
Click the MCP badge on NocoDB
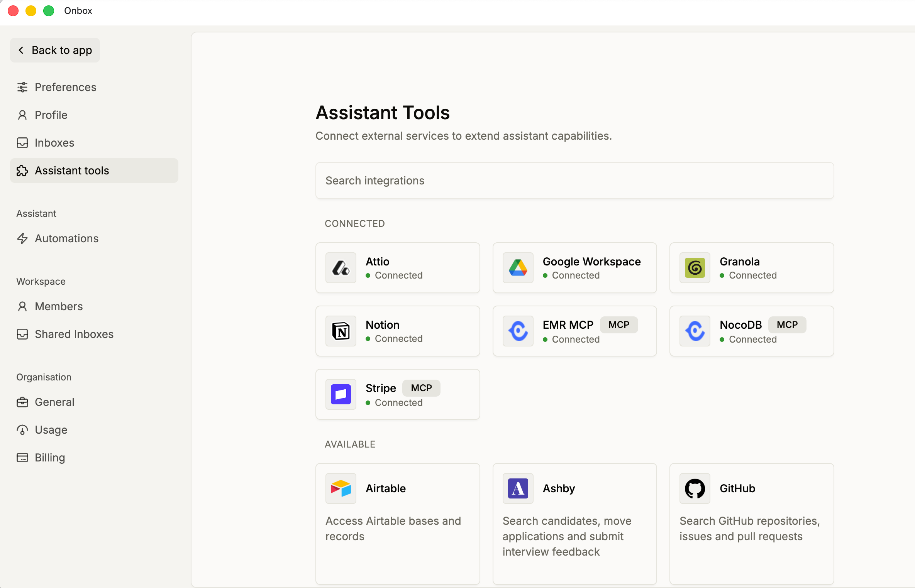tap(787, 325)
